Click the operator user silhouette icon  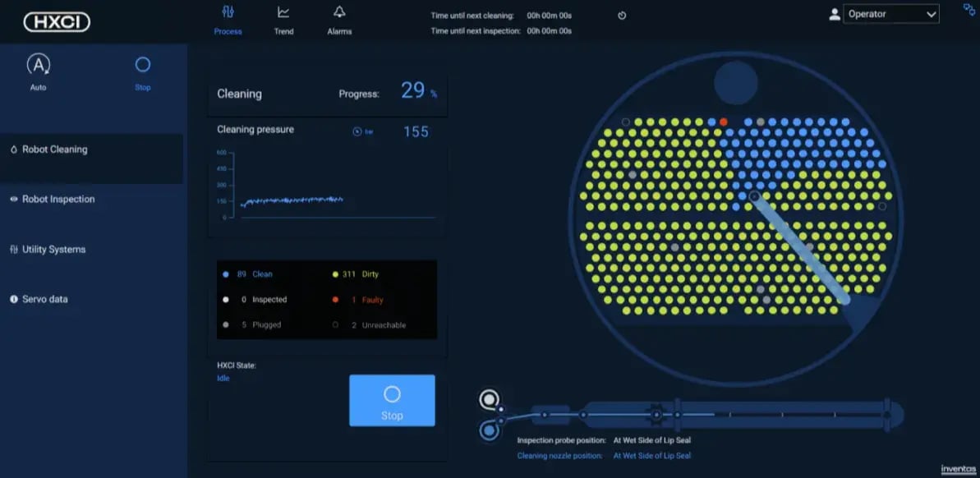(x=836, y=13)
